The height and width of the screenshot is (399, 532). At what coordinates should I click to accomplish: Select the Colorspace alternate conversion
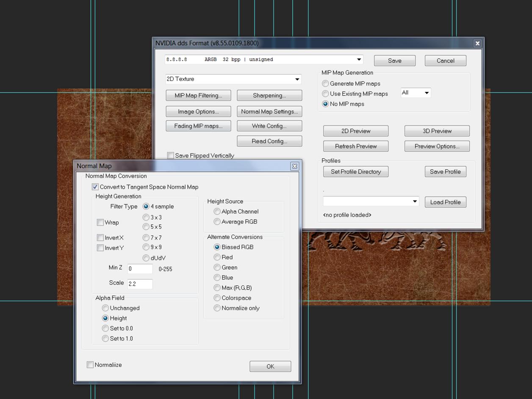[217, 298]
